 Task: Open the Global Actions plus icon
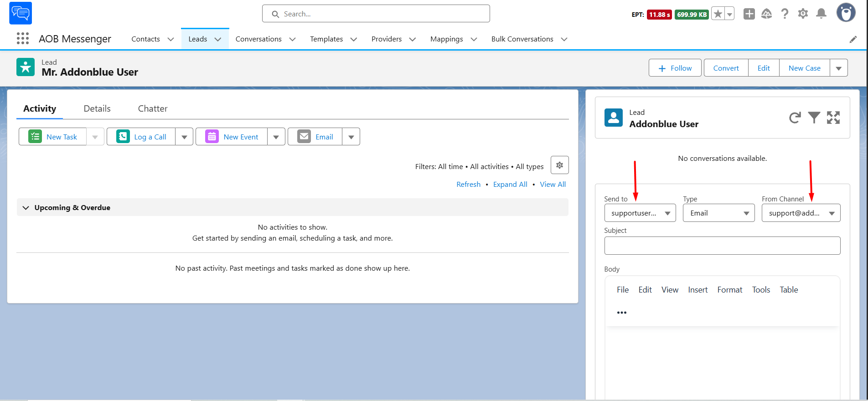(x=749, y=14)
